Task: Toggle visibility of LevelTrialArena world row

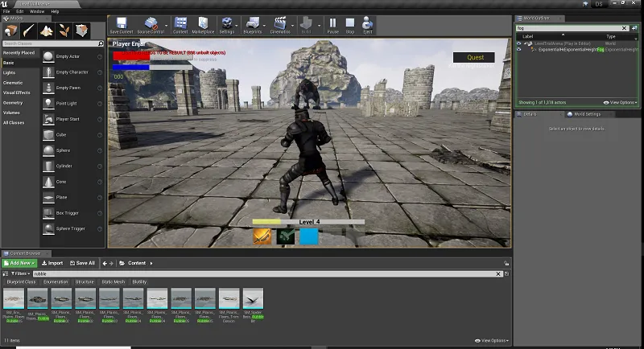Action: (x=519, y=43)
